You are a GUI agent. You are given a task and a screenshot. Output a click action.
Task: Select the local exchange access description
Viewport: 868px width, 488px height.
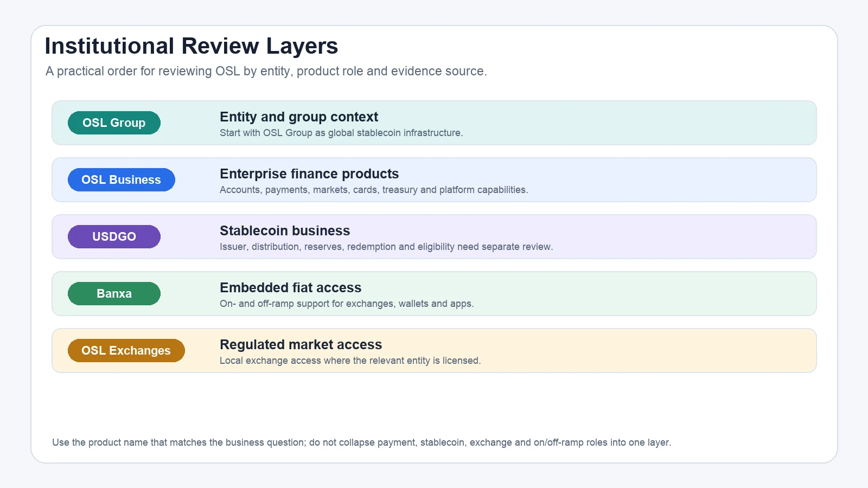point(350,361)
